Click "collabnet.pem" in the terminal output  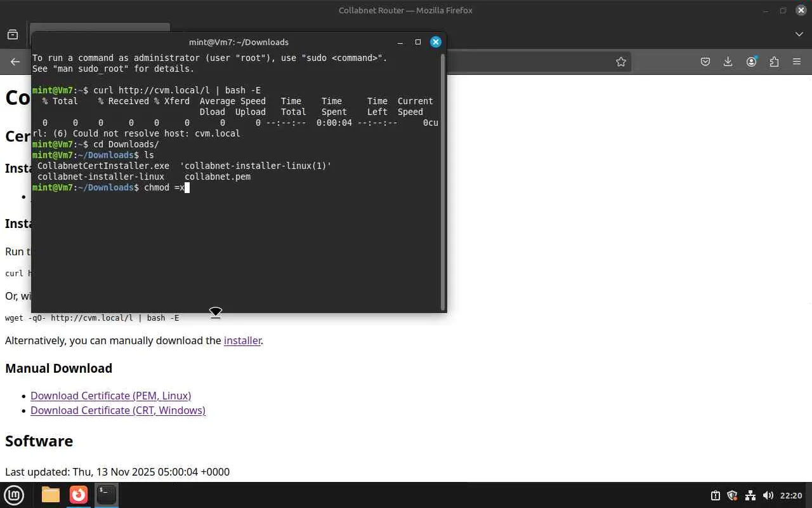(x=218, y=177)
